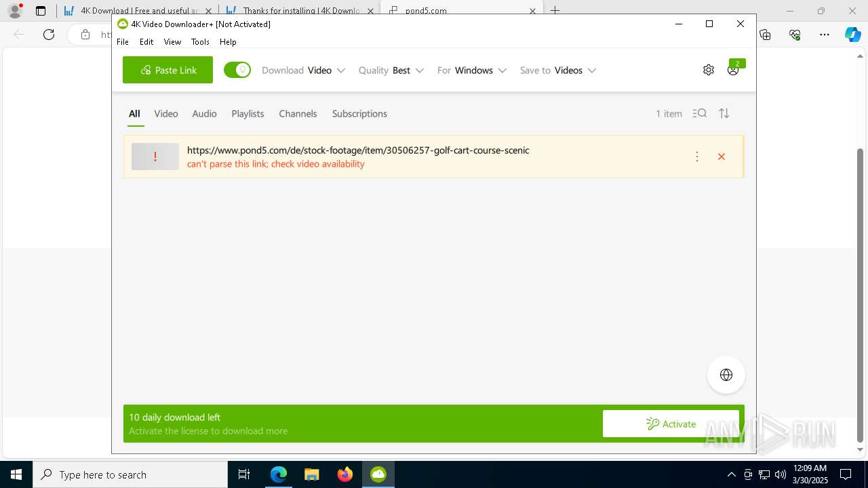Open Task View on the taskbar

244,474
